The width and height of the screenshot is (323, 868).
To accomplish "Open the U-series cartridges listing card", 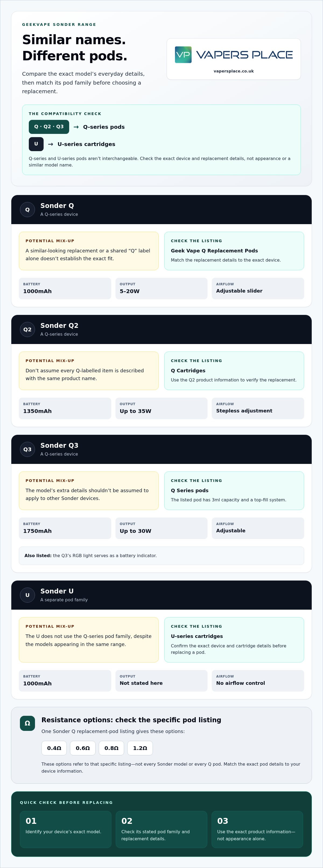I will coord(234,640).
